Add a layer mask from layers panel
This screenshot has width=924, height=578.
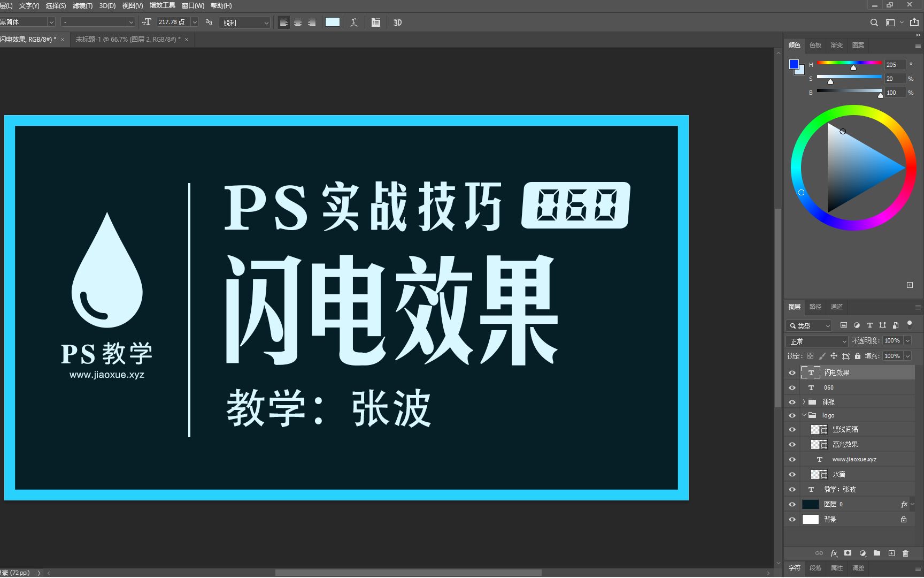[848, 553]
